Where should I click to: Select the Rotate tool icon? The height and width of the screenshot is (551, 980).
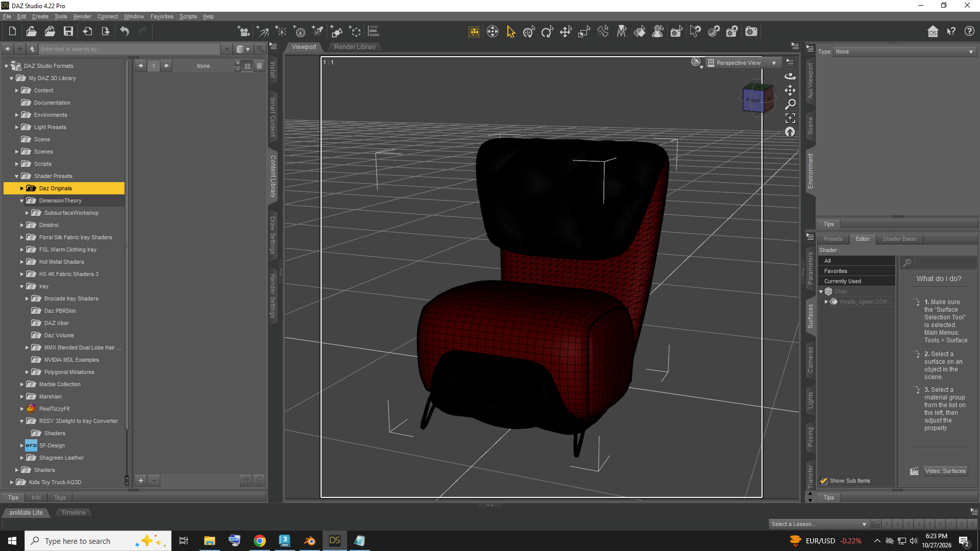coord(547,32)
